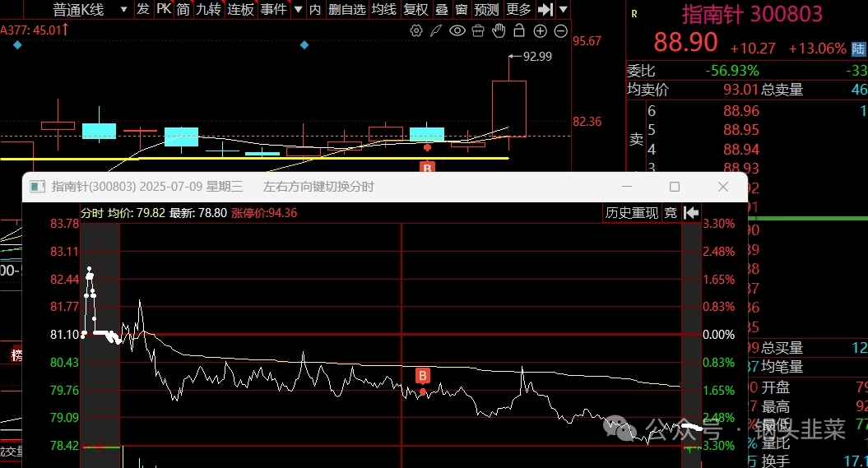Click 历史重现 history replay button

pos(632,213)
